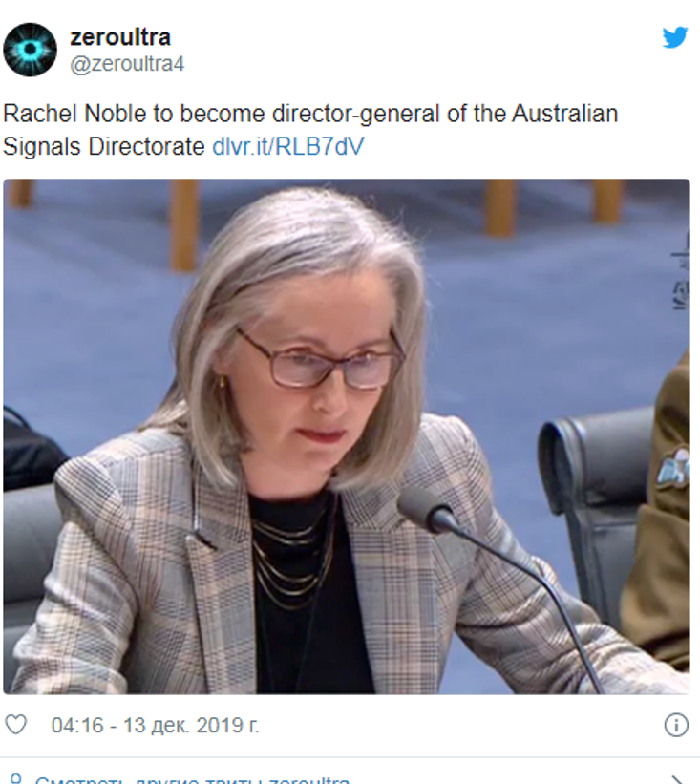Image resolution: width=700 pixels, height=784 pixels.
Task: Click Смотреть другие твиты zeroultra link
Action: tap(192, 780)
